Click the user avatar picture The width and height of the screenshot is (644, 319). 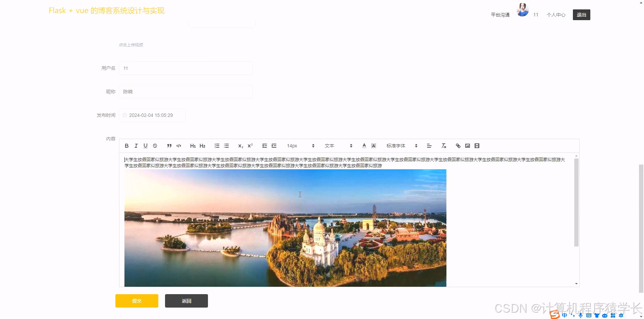(523, 10)
